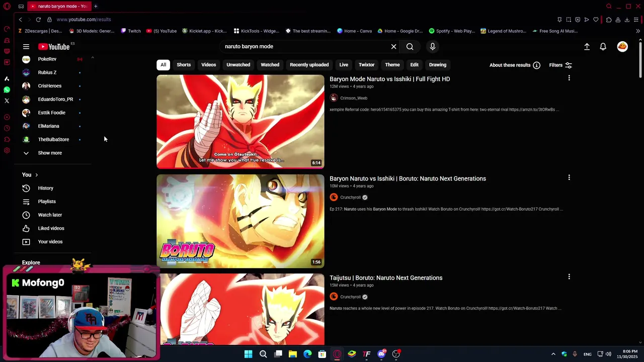
Task: Go back with browser back arrow
Action: 21,20
